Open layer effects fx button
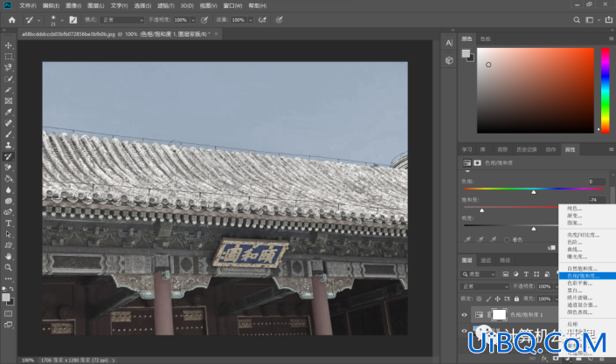The width and height of the screenshot is (616, 364). (x=544, y=359)
